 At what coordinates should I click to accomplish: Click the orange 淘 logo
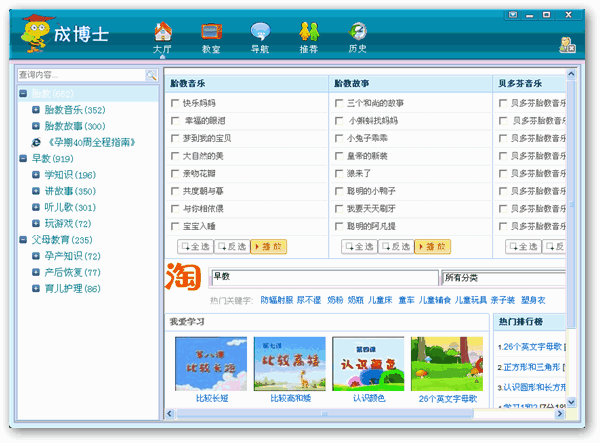click(x=183, y=277)
